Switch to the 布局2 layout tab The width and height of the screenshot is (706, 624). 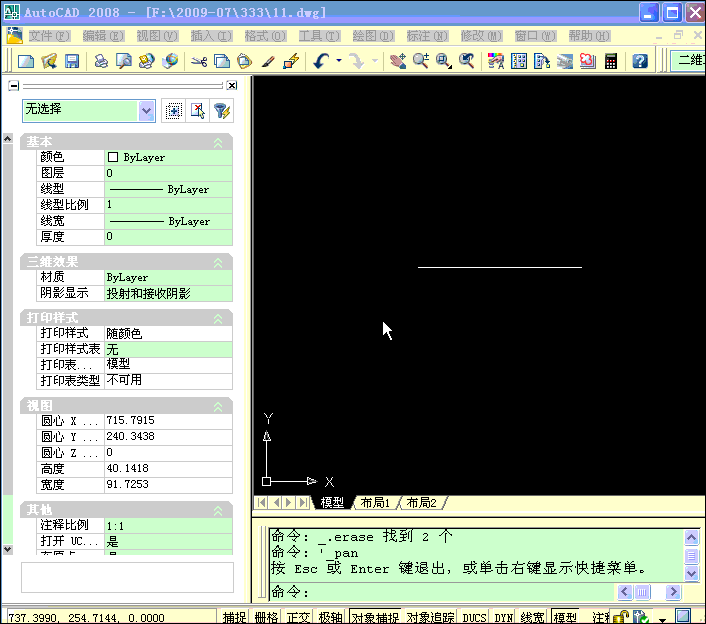click(x=421, y=502)
